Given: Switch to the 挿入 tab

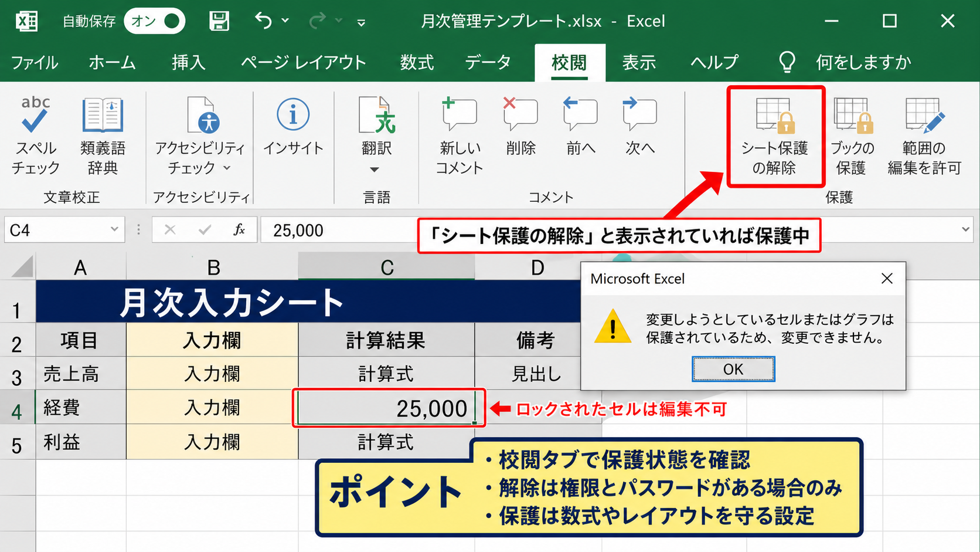Looking at the screenshot, I should pyautogui.click(x=189, y=62).
